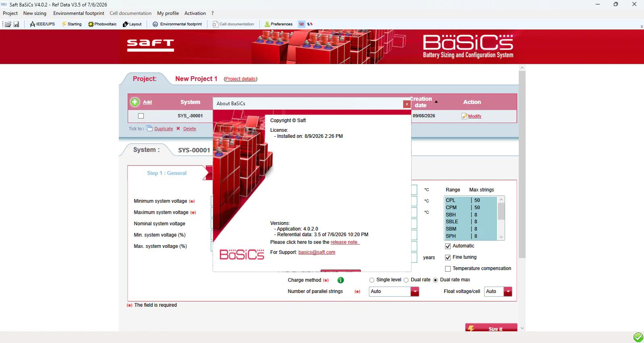The width and height of the screenshot is (644, 343).
Task: Click the green info icon beside Charge method
Action: tap(340, 280)
